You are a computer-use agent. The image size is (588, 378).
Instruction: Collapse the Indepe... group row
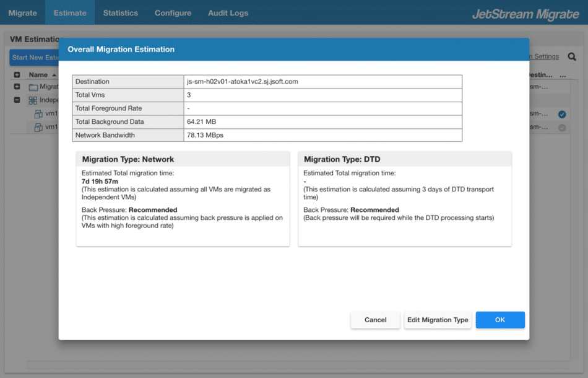point(17,100)
